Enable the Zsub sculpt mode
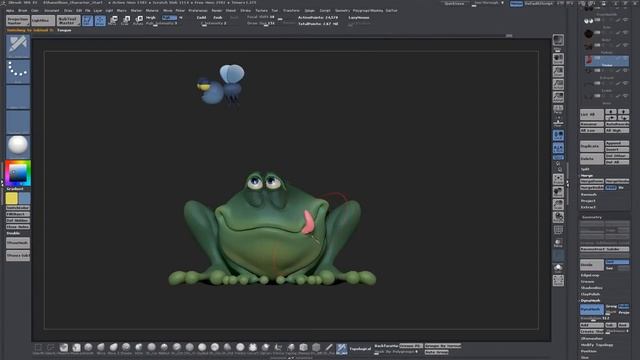 click(218, 18)
